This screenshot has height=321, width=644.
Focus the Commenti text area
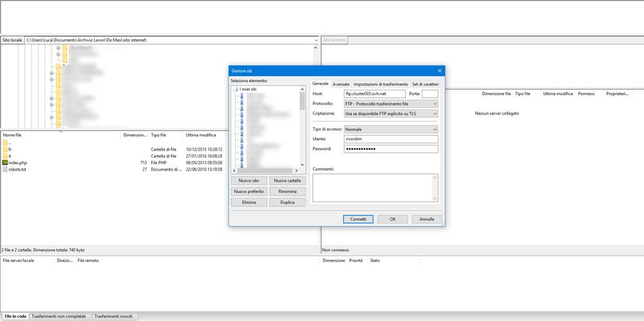[375, 188]
